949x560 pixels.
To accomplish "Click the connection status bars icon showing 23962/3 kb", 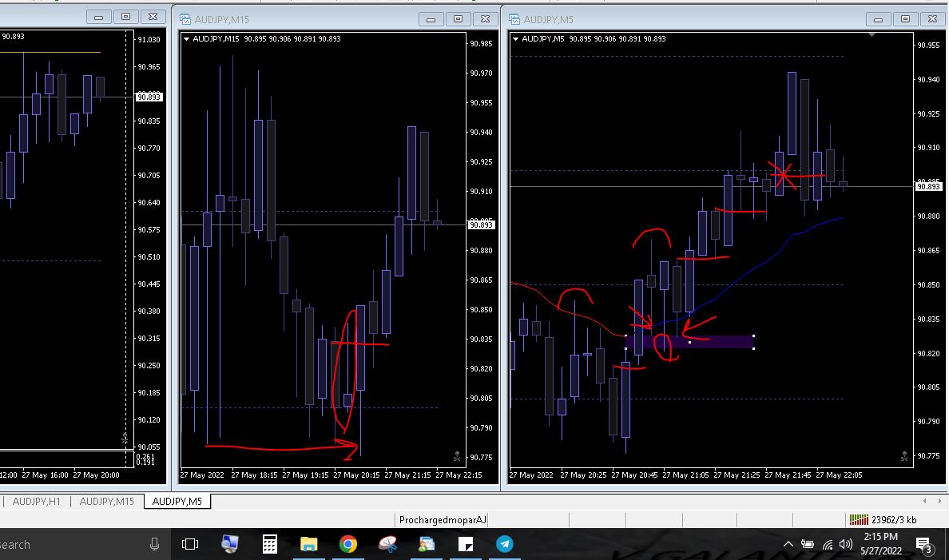I will point(859,519).
